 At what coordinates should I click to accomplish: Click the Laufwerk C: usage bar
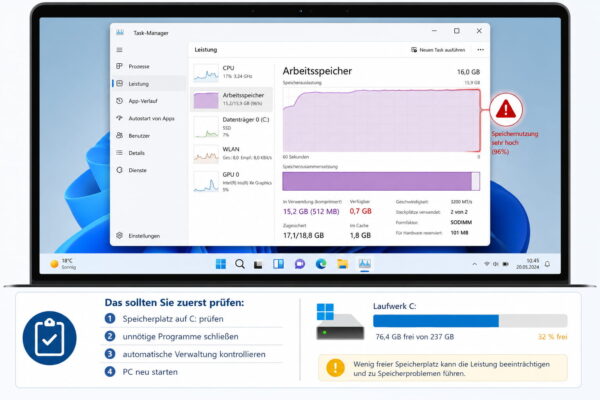click(x=470, y=321)
